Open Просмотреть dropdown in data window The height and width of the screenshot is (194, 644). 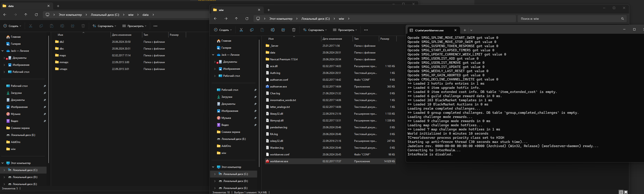[134, 26]
